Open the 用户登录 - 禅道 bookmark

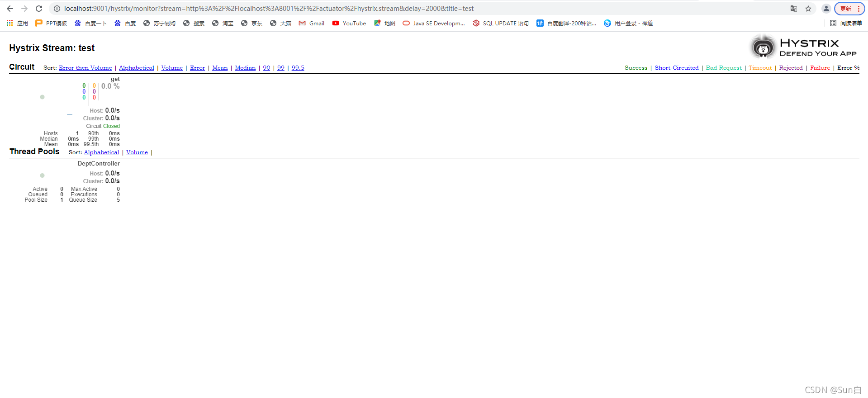[x=628, y=23]
